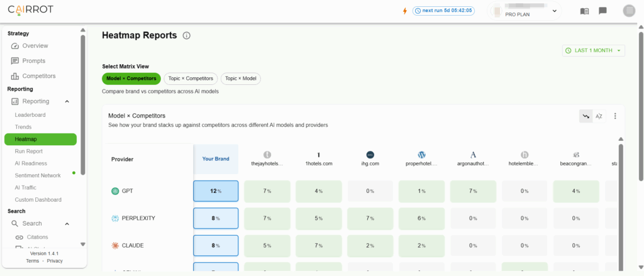This screenshot has height=276, width=644.
Task: Collapse the Reporting sidebar section
Action: [67, 101]
